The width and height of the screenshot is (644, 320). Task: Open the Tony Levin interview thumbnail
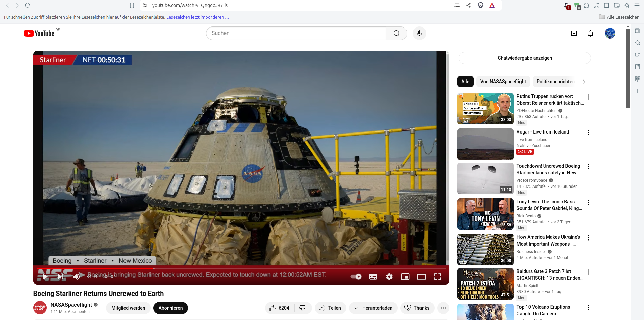point(486,214)
